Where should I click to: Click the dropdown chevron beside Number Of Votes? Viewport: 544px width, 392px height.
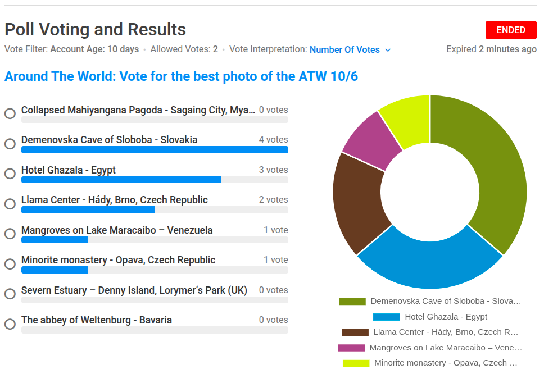(388, 50)
